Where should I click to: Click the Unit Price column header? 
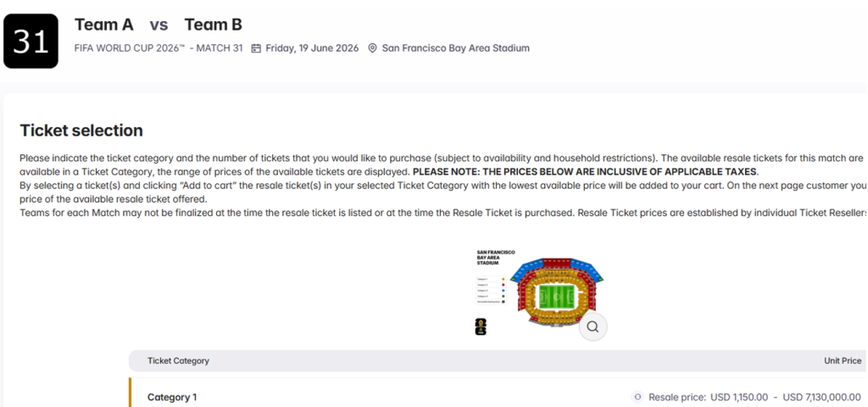point(843,360)
